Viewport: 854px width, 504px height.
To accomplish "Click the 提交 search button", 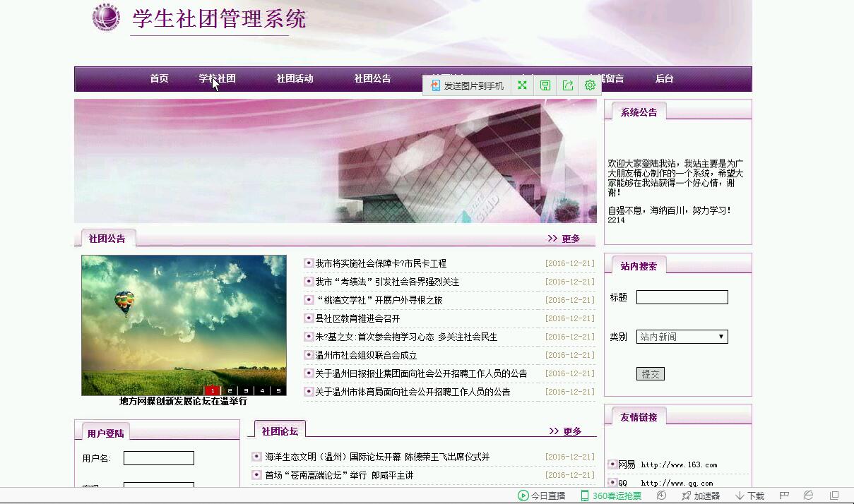I will coord(651,374).
